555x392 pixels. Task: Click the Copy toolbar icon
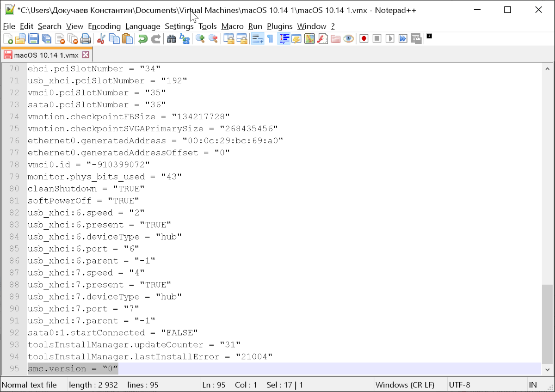(114, 39)
